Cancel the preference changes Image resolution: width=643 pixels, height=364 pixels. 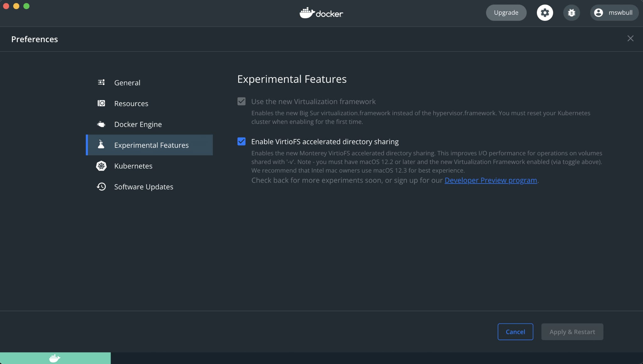pyautogui.click(x=515, y=332)
